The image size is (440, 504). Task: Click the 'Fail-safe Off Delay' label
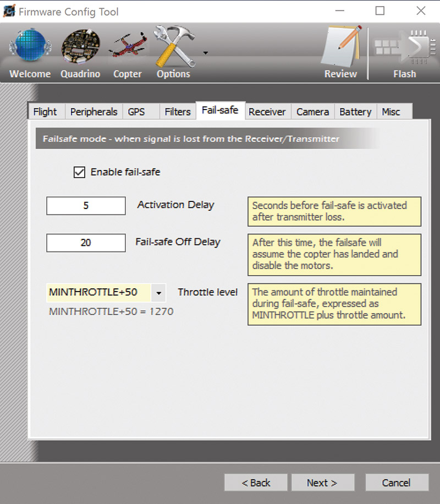point(178,242)
